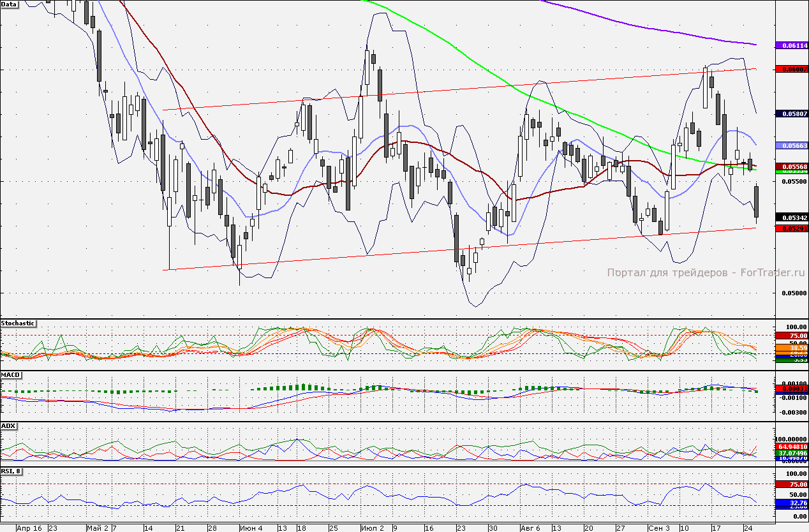
Task: Click the RSI panel's red 75.00 level tag
Action: 792,484
